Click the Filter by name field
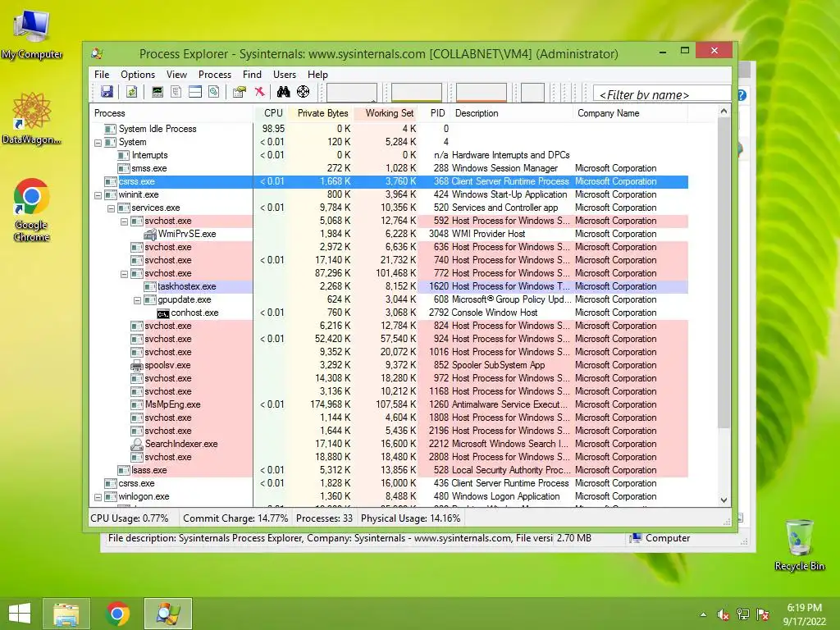 [662, 94]
